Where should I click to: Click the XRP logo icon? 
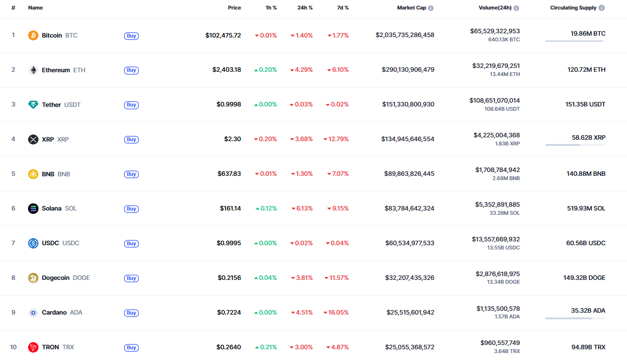(x=33, y=139)
